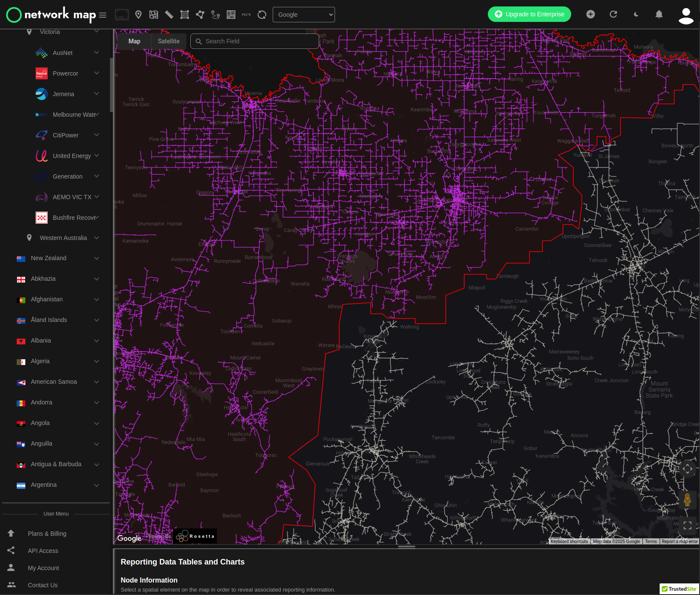Open the Google map provider dropdown
Viewport: 700px width, 595px height.
[304, 14]
